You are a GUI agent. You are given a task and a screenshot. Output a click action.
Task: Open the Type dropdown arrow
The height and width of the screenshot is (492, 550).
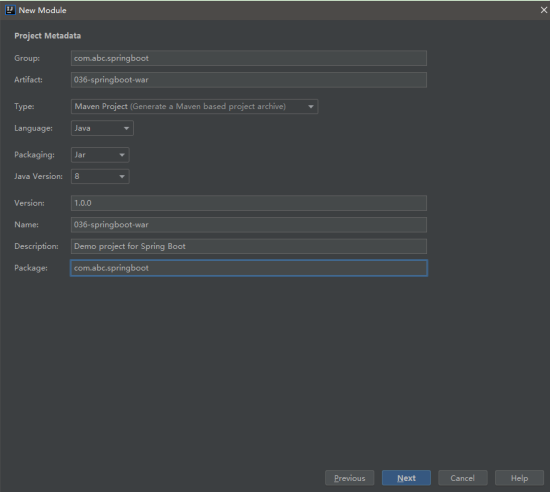coord(311,107)
